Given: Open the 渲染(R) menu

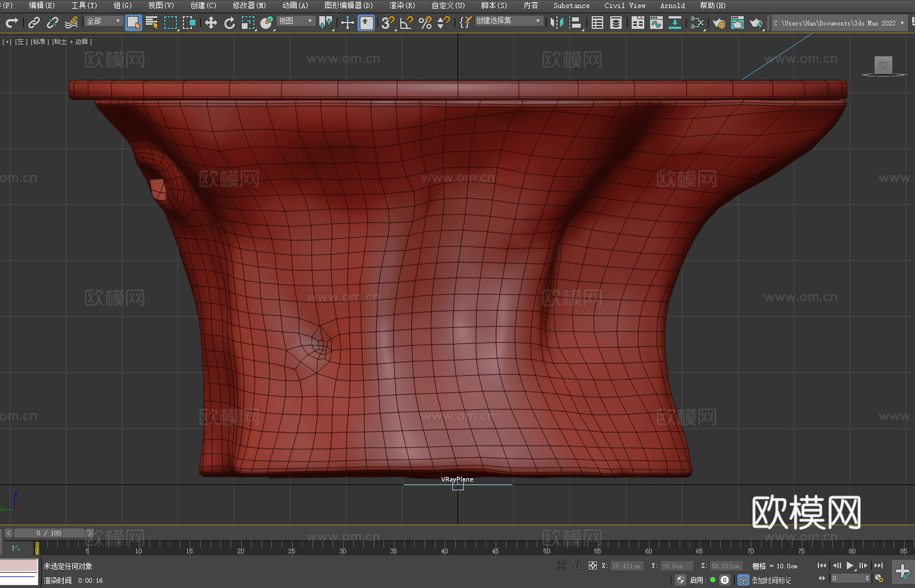Looking at the screenshot, I should click(402, 5).
